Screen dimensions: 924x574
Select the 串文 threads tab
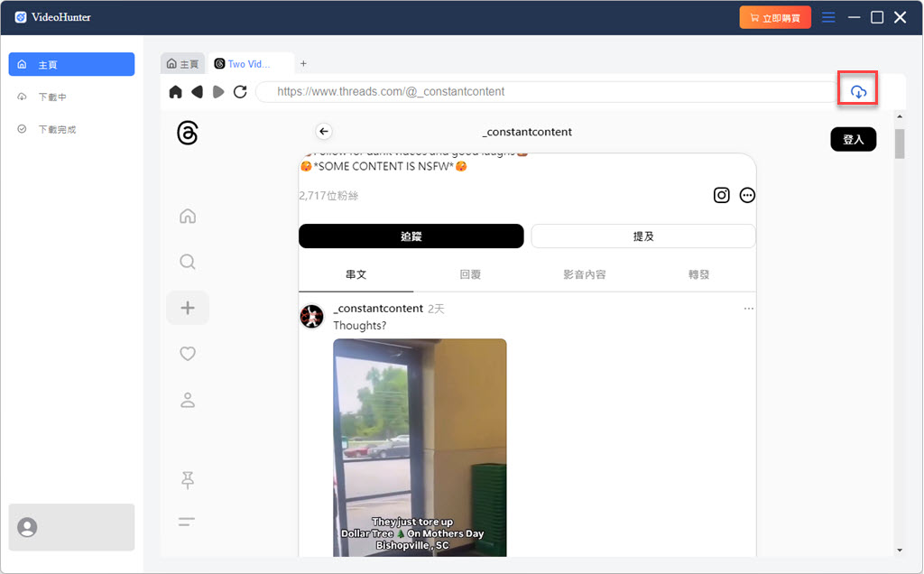(x=356, y=274)
